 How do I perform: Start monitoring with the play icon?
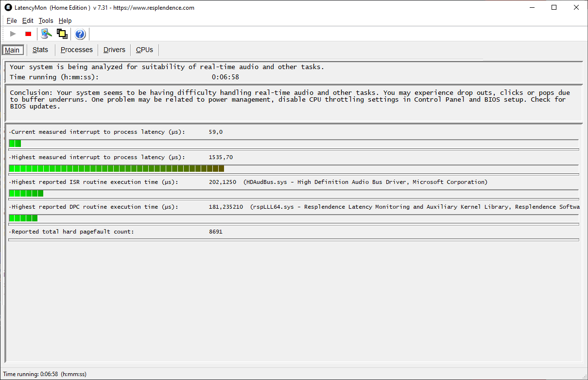click(13, 34)
